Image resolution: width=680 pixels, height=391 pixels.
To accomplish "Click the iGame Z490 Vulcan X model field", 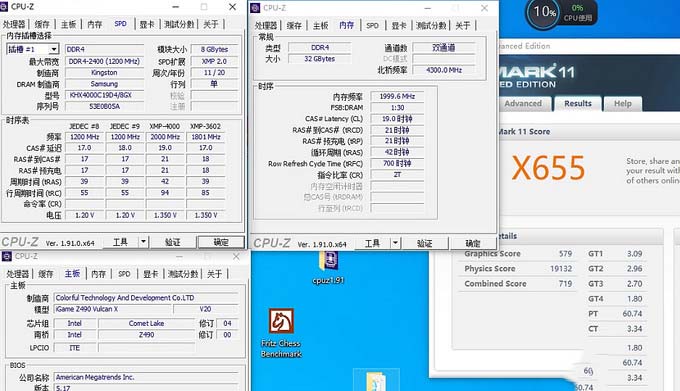I will point(113,309).
